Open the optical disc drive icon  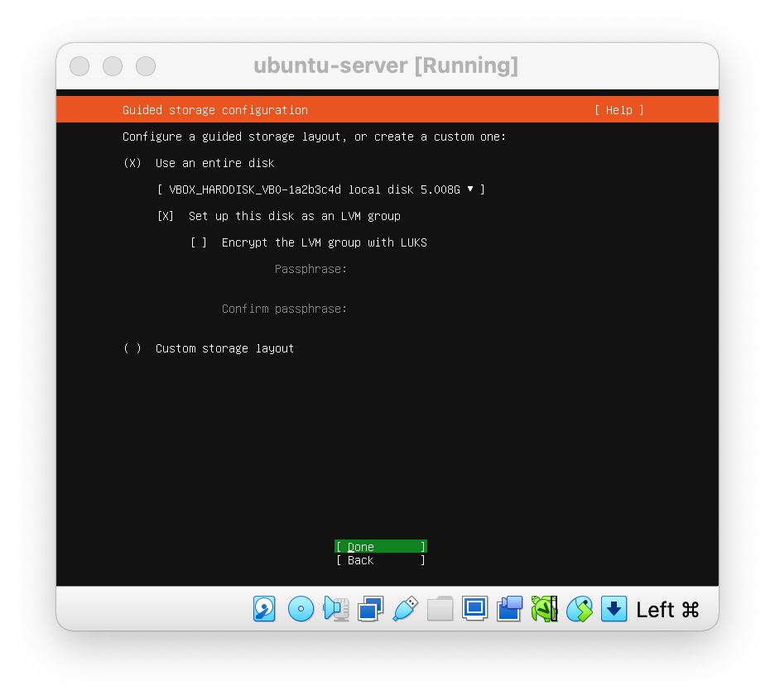pos(301,609)
